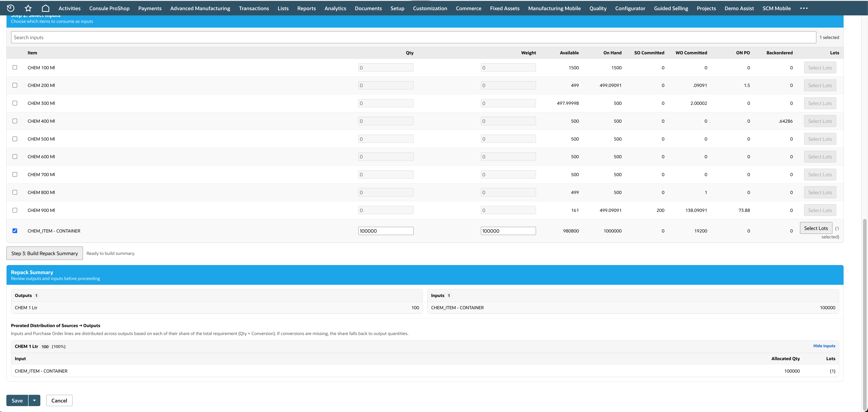Click Select Lots for CHEM_ITEM - CONTAINER
Image resolution: width=868 pixels, height=412 pixels.
pos(816,228)
